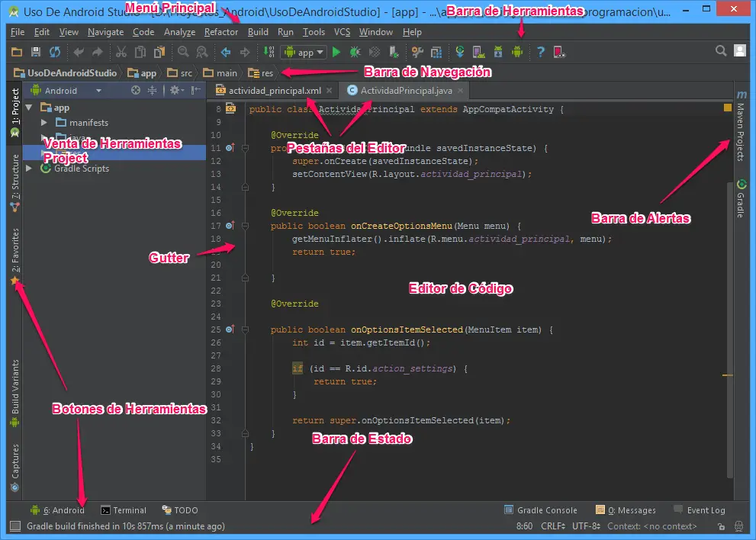
Task: Fold onCreateOptionsMenu method at line 17
Action: point(245,226)
